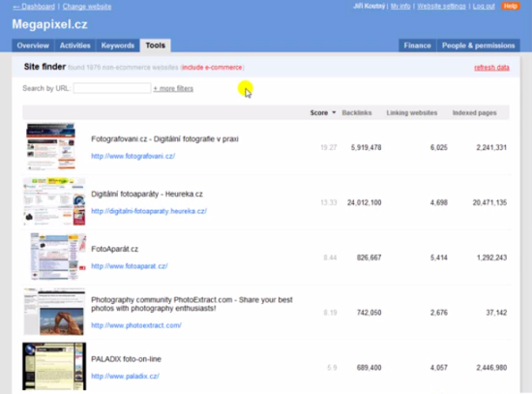Open FotoAparát.cz site thumbnail
The width and height of the screenshot is (532, 394).
tap(58, 257)
